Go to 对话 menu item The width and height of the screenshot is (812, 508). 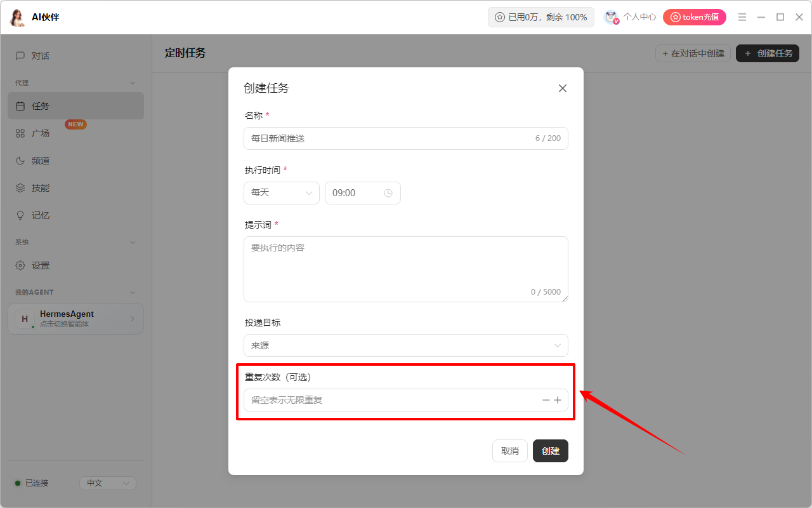tap(76, 56)
